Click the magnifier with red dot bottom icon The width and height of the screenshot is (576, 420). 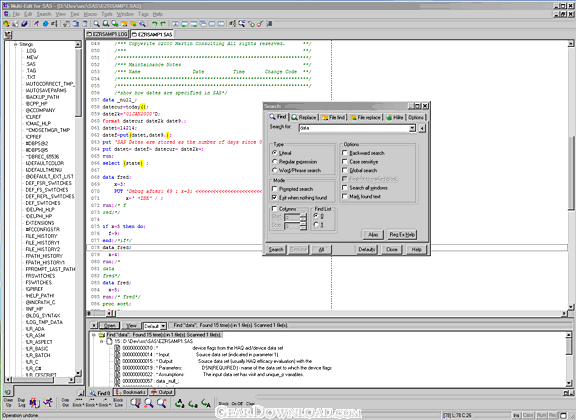tap(162, 403)
